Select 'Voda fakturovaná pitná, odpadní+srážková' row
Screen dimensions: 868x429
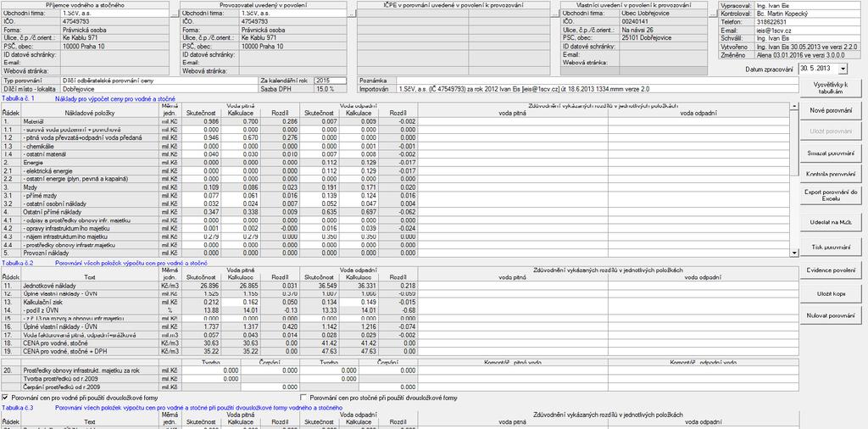click(x=90, y=335)
